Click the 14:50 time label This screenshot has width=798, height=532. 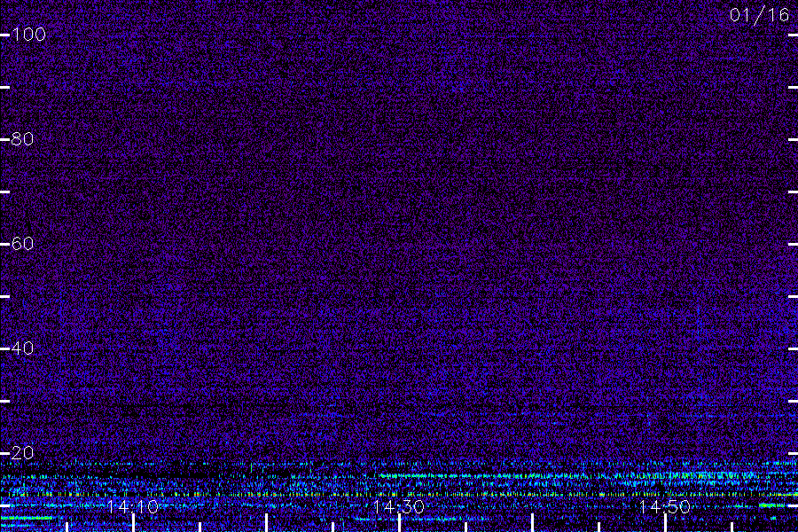click(665, 507)
